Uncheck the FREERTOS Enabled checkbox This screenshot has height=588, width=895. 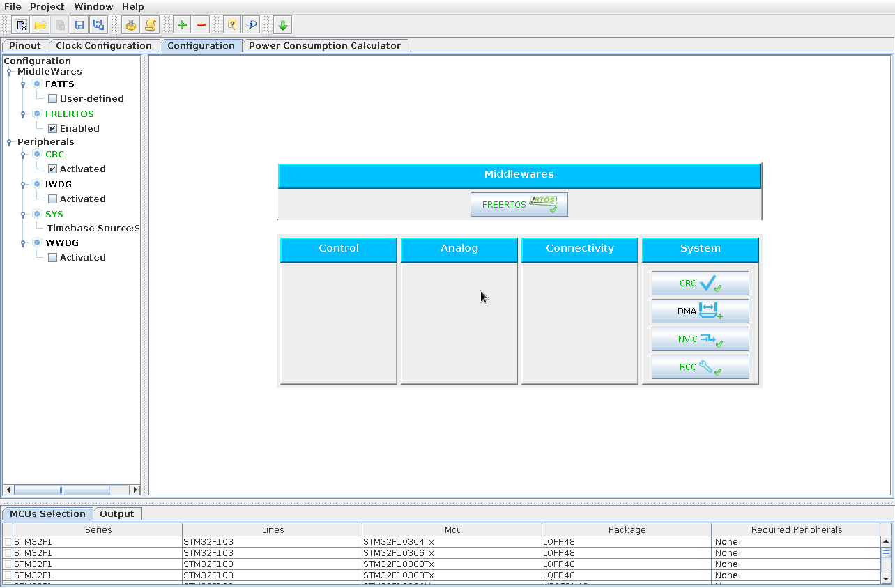[x=52, y=129]
